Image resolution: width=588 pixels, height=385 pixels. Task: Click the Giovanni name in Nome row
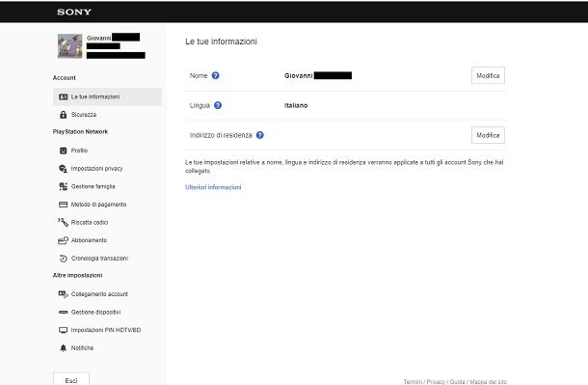pos(299,76)
